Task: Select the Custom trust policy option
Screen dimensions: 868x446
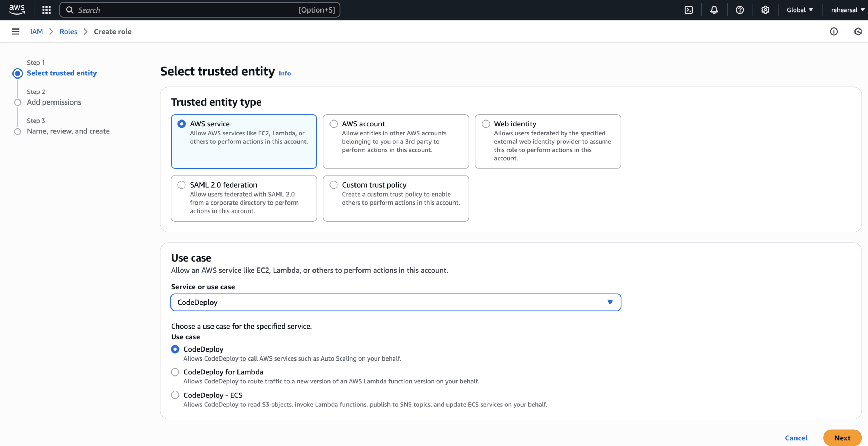Action: 334,185
